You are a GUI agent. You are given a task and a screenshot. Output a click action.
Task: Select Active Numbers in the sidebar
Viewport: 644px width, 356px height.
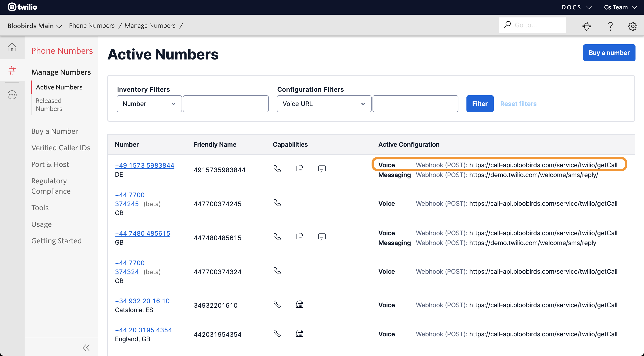click(x=59, y=87)
